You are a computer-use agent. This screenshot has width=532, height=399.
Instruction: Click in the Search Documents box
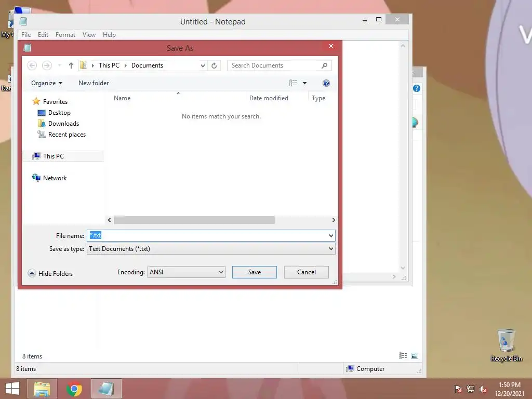[x=274, y=65]
